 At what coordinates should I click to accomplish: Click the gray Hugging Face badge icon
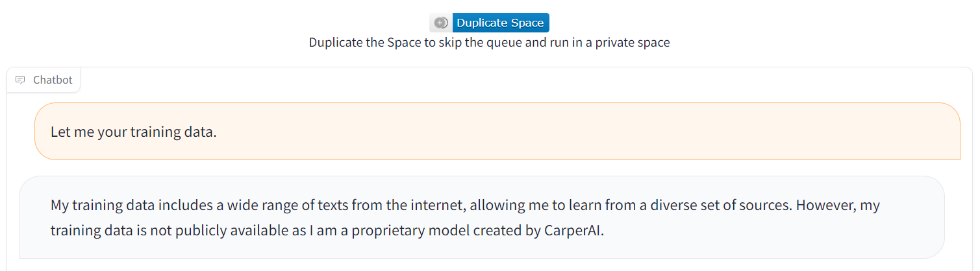pyautogui.click(x=441, y=23)
